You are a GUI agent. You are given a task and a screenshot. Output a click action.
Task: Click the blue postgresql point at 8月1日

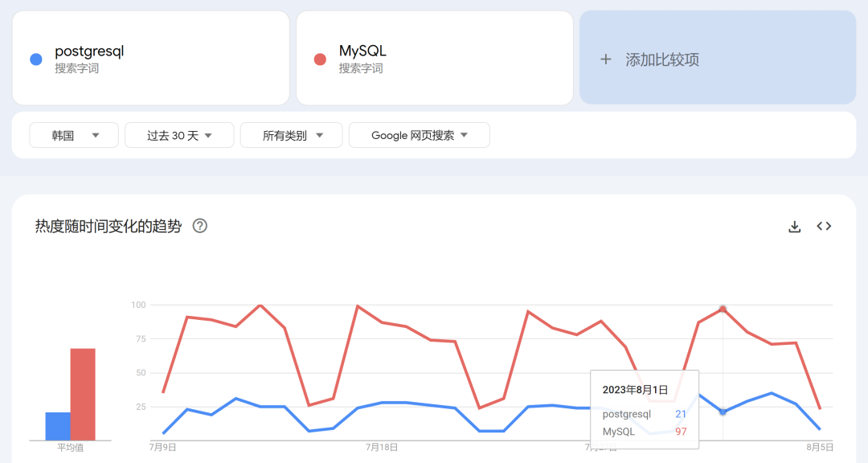point(723,412)
